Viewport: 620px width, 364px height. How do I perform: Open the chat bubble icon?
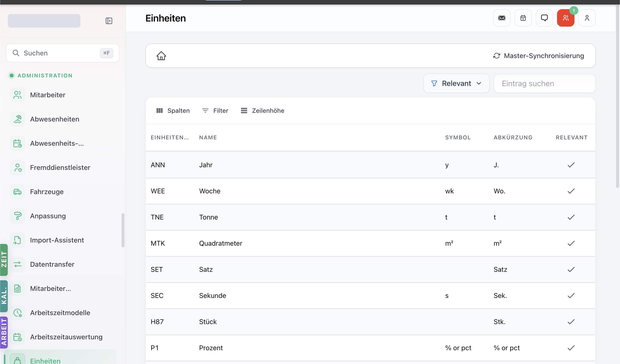click(x=544, y=18)
